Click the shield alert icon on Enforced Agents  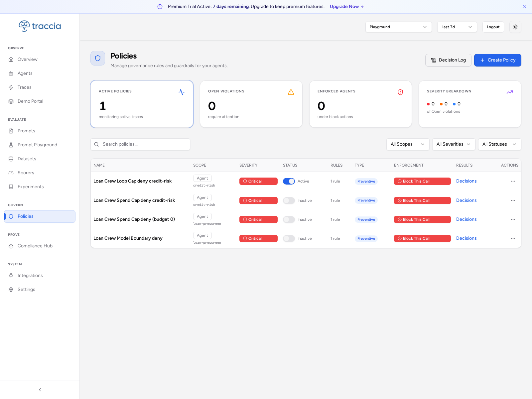400,92
